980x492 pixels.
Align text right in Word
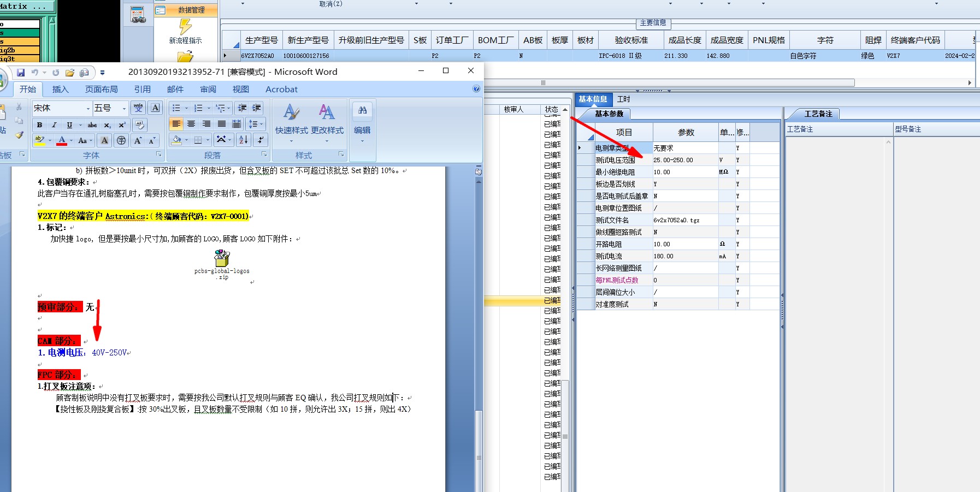pyautogui.click(x=206, y=124)
